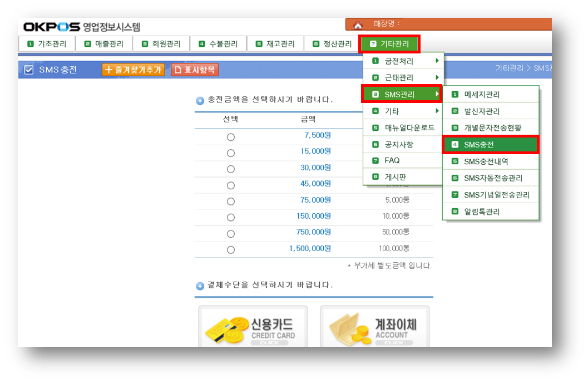Select SMS충전내역 from the submenu
Image resolution: width=588 pixels, height=383 pixels.
[486, 161]
